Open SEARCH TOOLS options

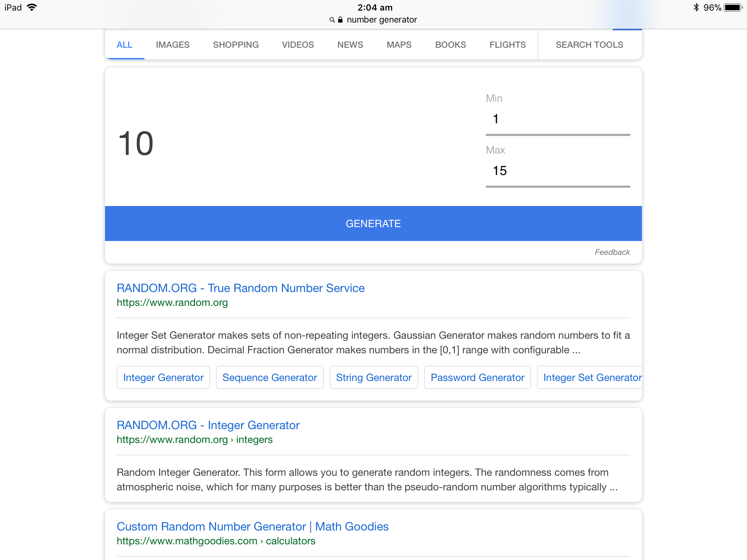[x=589, y=45]
